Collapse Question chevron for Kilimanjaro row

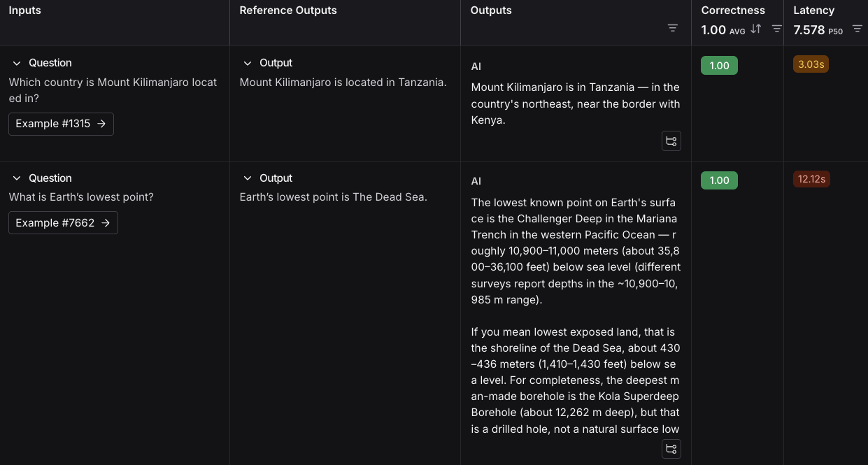[17, 63]
